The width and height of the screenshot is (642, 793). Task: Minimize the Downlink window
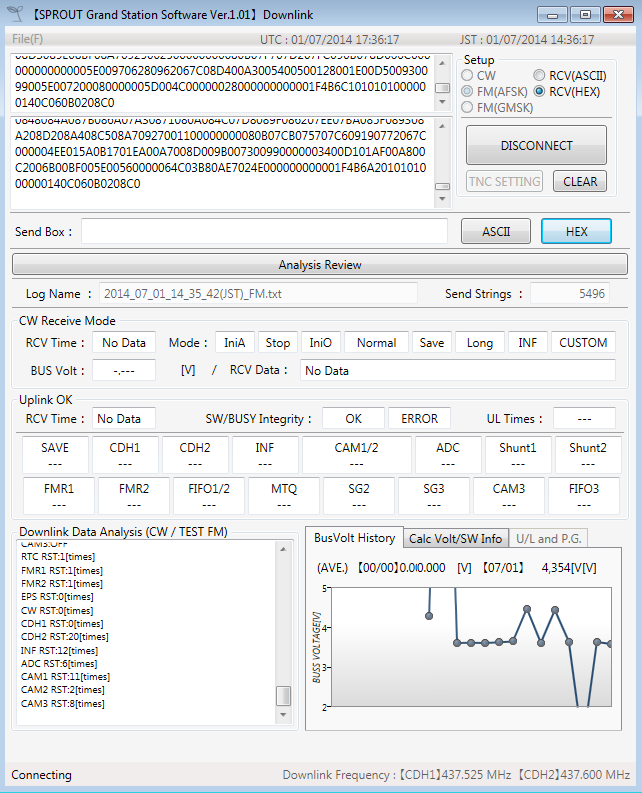[553, 14]
